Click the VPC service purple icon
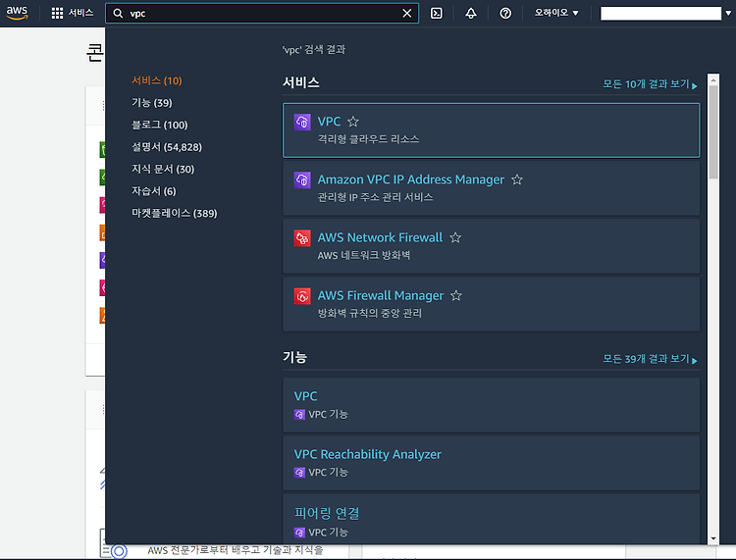Viewport: 736px width, 560px height. coord(302,122)
